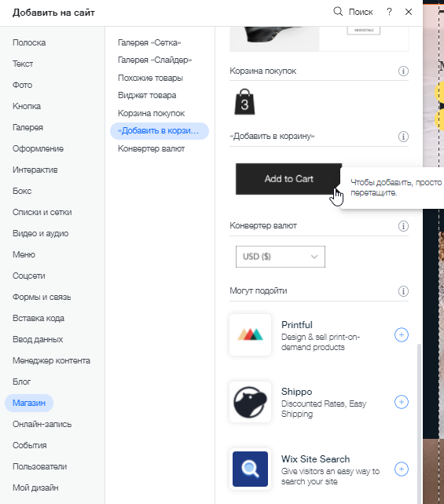
Task: Add Printful app with plus icon
Action: tap(402, 335)
